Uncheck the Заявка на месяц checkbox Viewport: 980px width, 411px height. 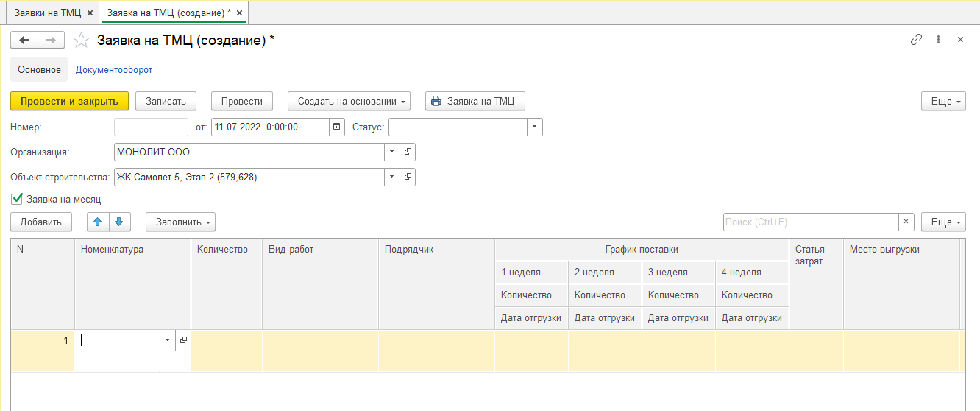click(x=17, y=199)
